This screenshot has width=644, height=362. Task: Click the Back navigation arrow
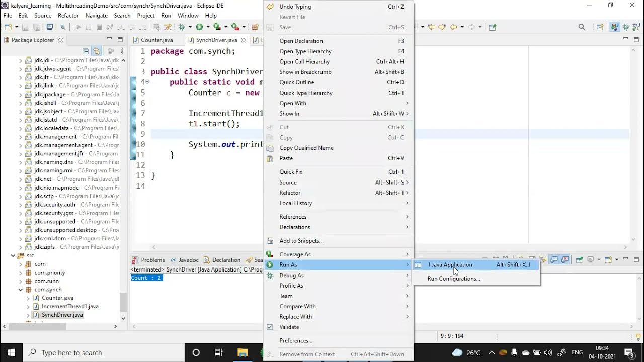click(454, 27)
